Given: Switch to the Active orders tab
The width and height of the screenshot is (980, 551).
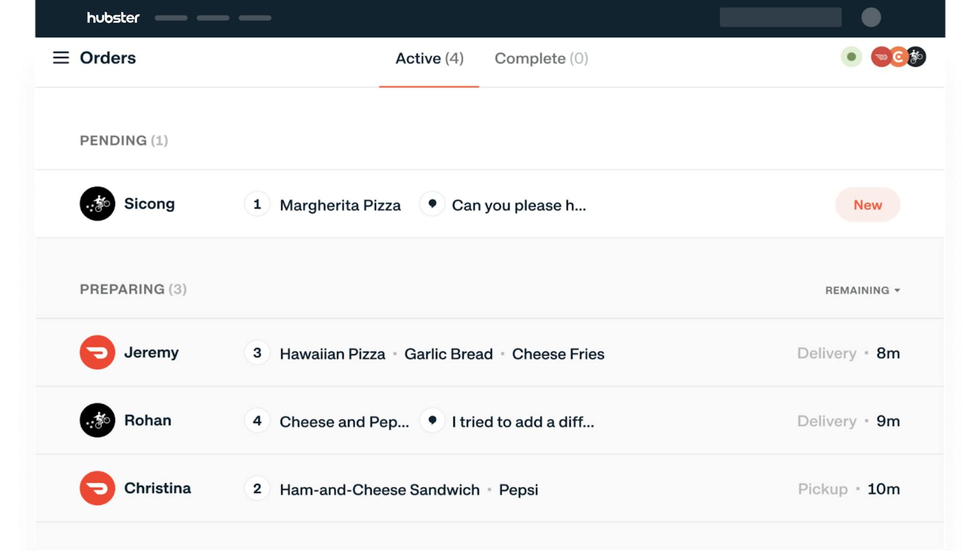Looking at the screenshot, I should [429, 59].
